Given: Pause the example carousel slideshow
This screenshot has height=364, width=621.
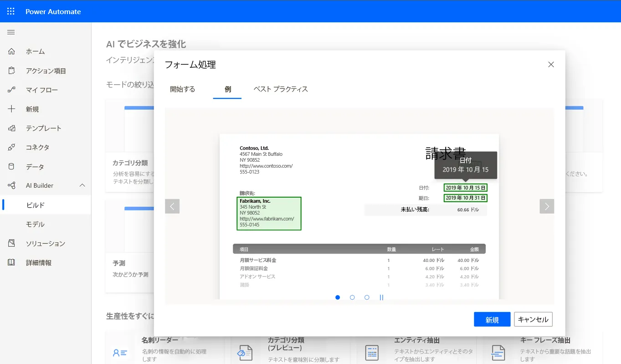Looking at the screenshot, I should point(381,297).
